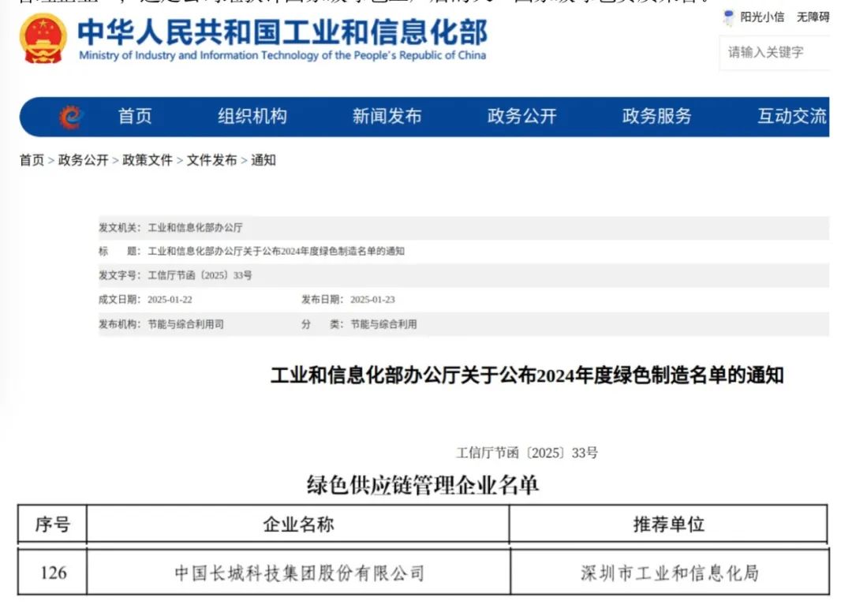Click the table cell 126
The width and height of the screenshot is (852, 616).
coord(54,573)
